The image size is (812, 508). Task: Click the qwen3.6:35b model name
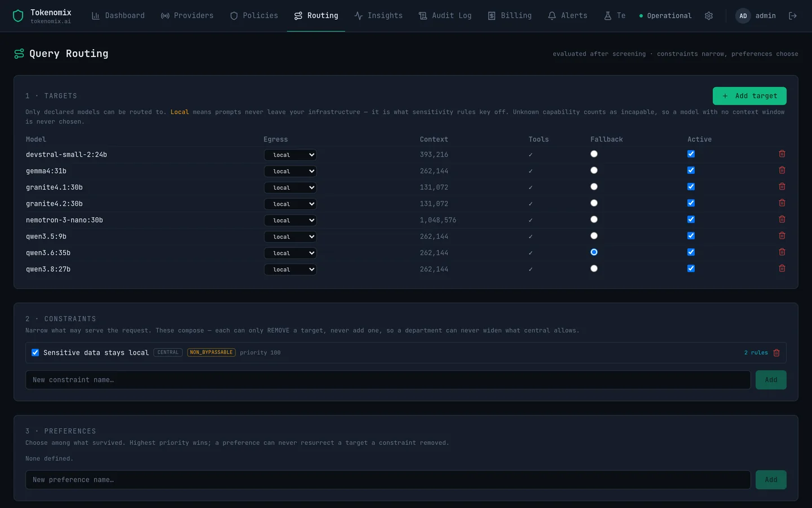pyautogui.click(x=48, y=253)
